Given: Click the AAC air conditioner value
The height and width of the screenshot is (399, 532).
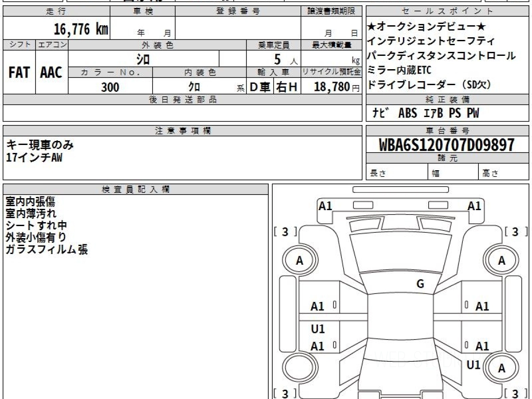Looking at the screenshot, I should 51,73.
